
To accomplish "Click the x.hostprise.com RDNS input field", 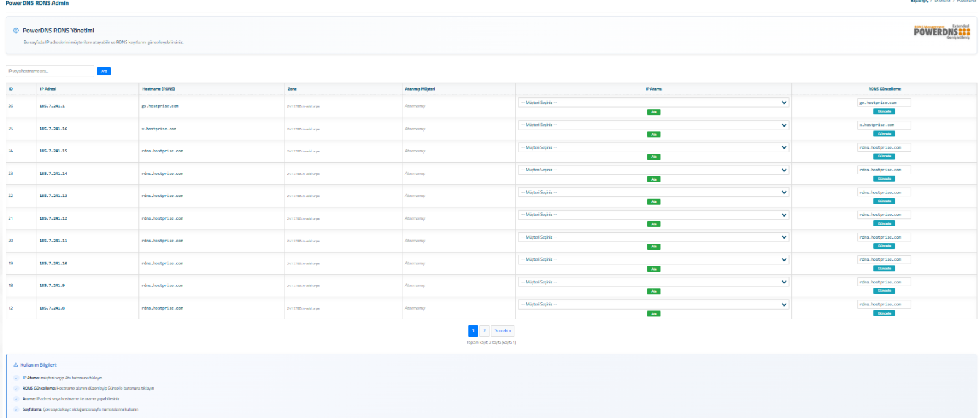I will pos(884,125).
